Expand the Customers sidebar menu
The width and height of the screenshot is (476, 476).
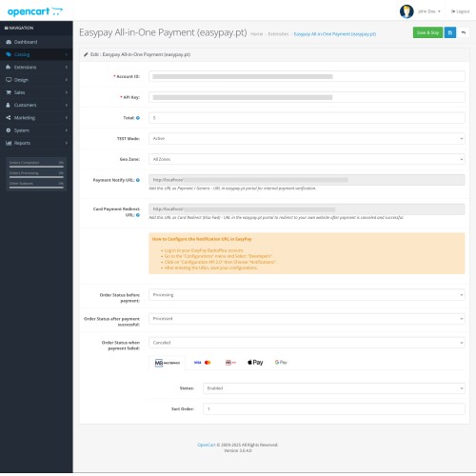36,105
